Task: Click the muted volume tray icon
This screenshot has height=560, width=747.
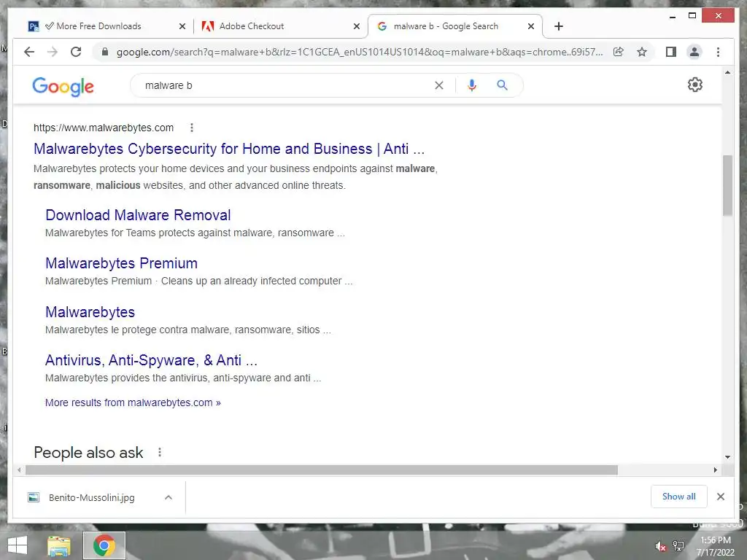Action: point(660,546)
